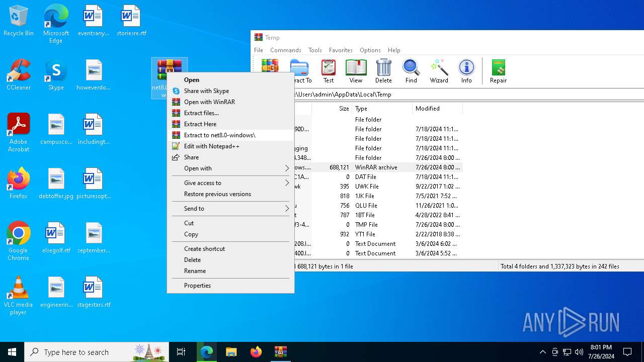Open the Find tool in WinRAR
644x362 pixels.
coord(411,71)
